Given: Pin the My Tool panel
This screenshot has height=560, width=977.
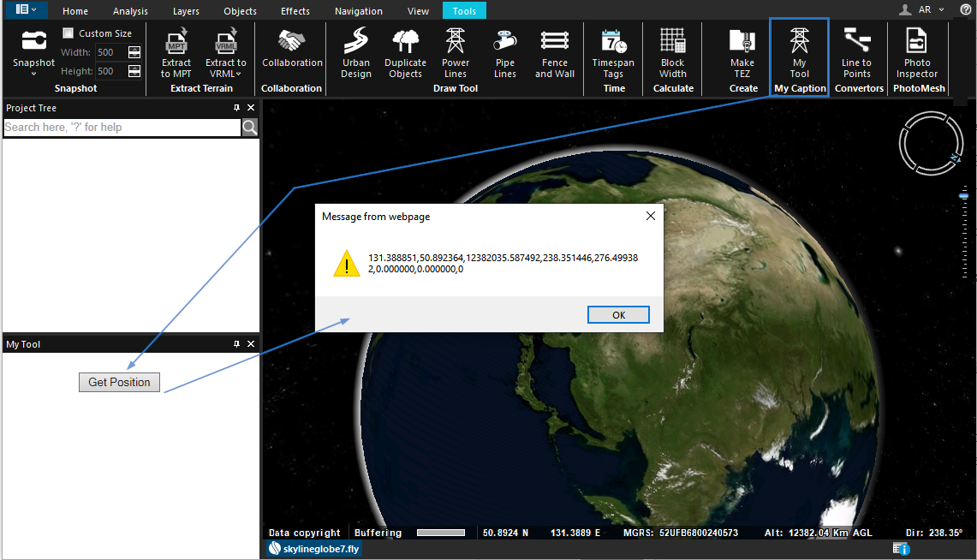Looking at the screenshot, I should click(237, 344).
